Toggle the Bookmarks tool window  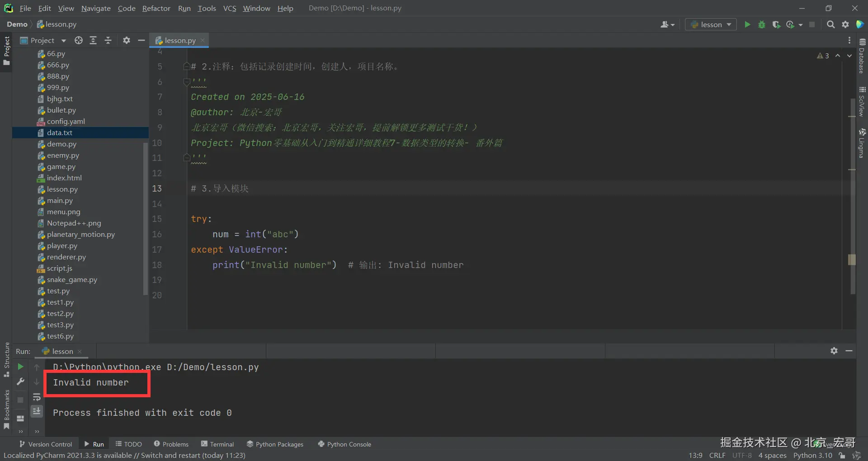coord(6,409)
